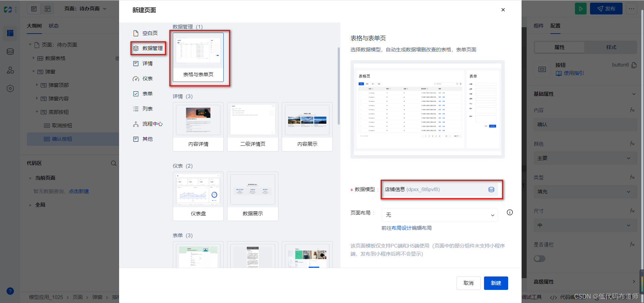Select the 属性 tab
This screenshot has height=303, width=644.
559,47
